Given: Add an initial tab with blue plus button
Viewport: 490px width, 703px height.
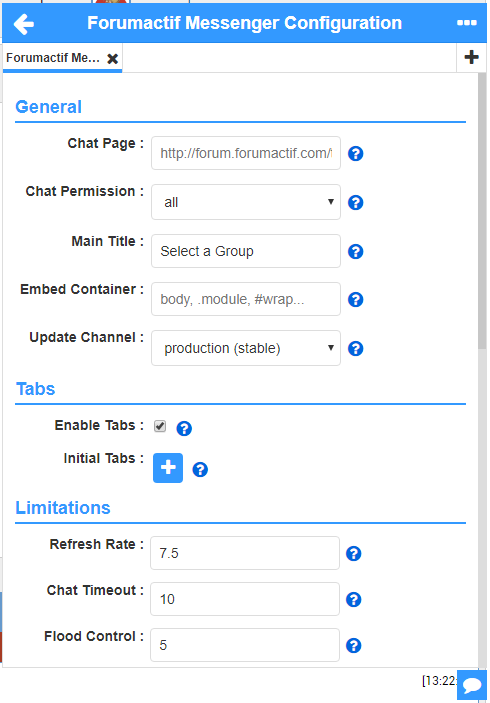Looking at the screenshot, I should coord(168,468).
